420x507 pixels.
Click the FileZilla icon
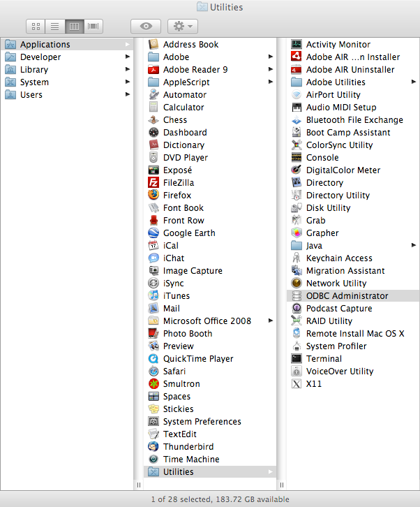(153, 183)
